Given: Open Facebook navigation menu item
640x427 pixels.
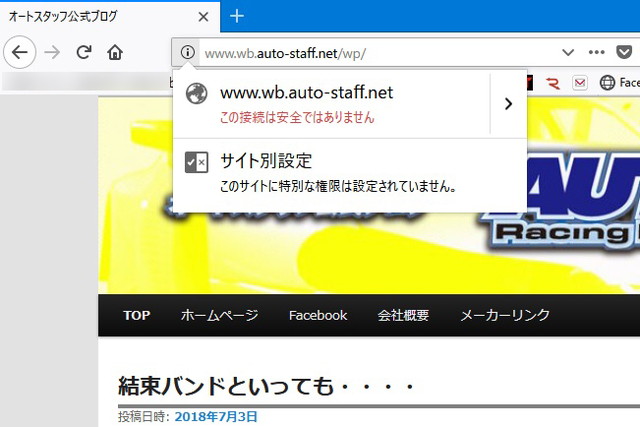Looking at the screenshot, I should click(x=318, y=315).
